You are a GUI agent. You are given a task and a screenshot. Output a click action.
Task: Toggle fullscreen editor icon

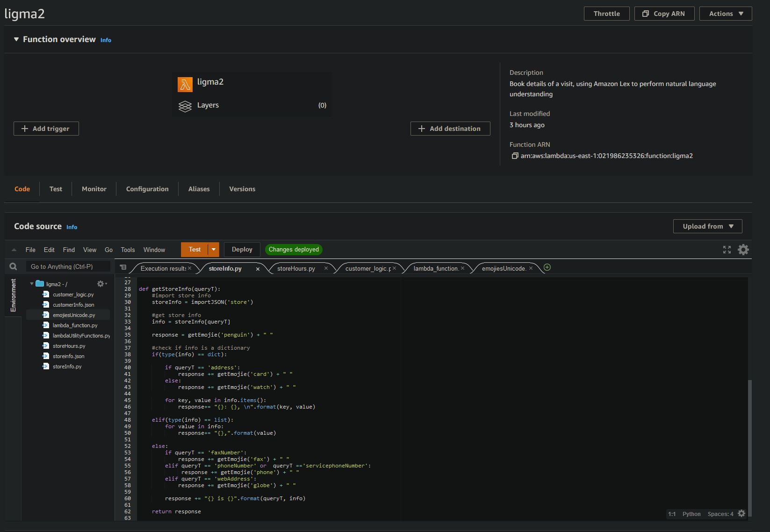coord(727,250)
